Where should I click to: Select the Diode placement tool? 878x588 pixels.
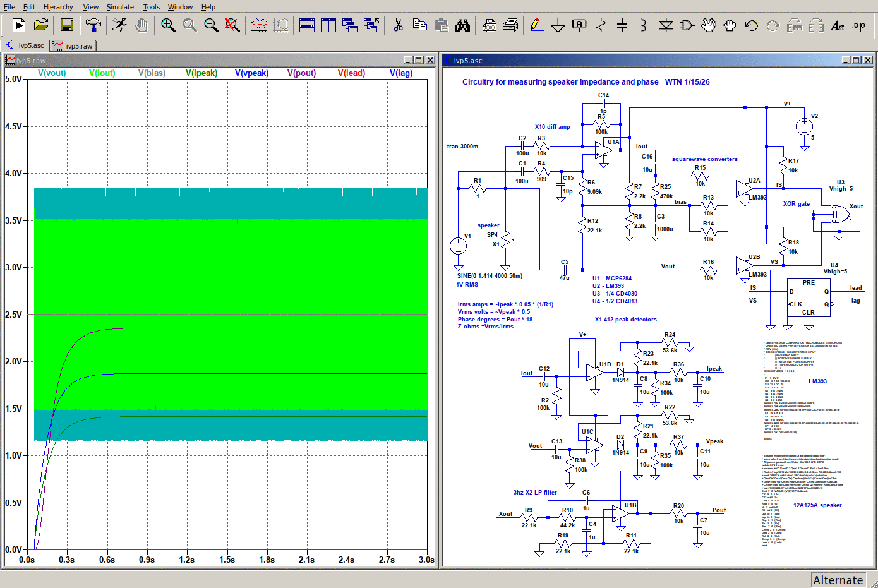pos(666,25)
